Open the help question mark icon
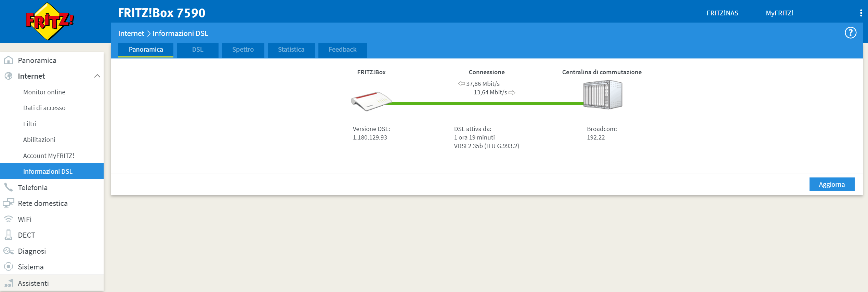Screen dimensions: 868x292 pos(850,33)
